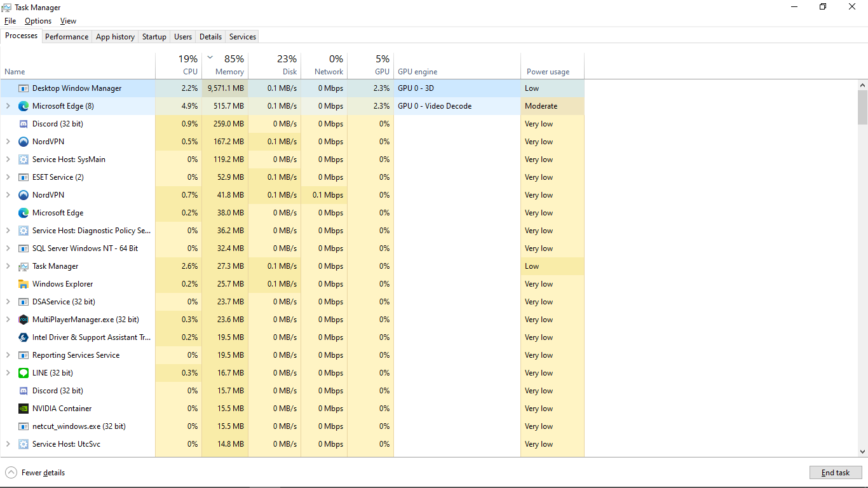The height and width of the screenshot is (488, 868).
Task: Click the Discord icon at 15.7 MB
Action: tap(24, 391)
